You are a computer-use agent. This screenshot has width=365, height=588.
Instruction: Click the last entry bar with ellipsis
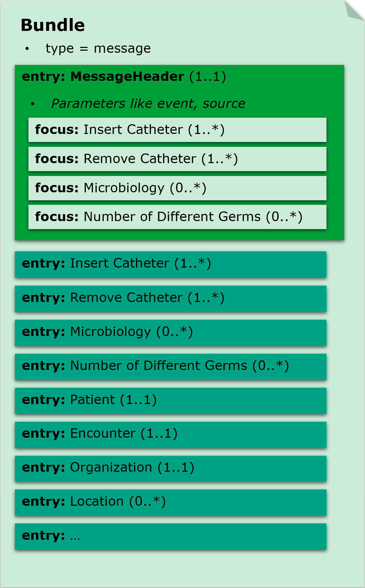click(170, 536)
